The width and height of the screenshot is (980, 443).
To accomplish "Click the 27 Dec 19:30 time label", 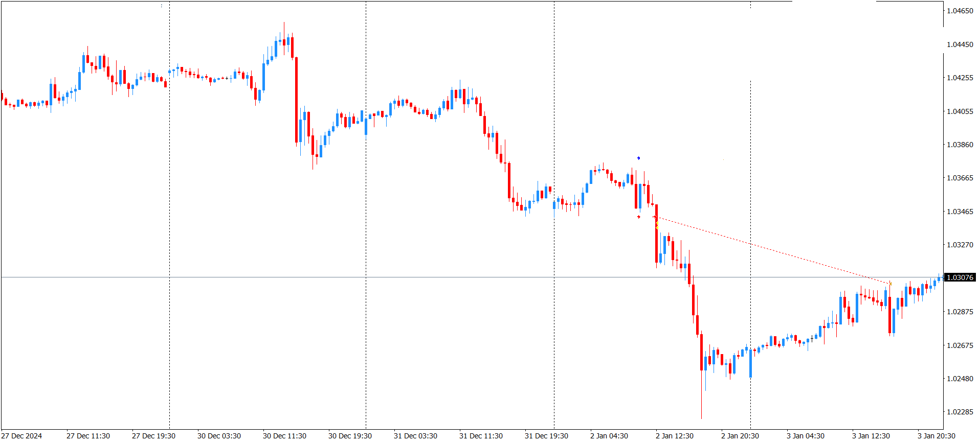I will 153,436.
